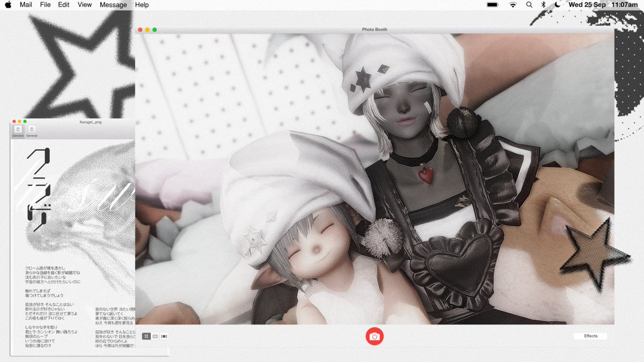
Task: Select the unhighlighted General tab in Kurage window
Action: [x=32, y=131]
